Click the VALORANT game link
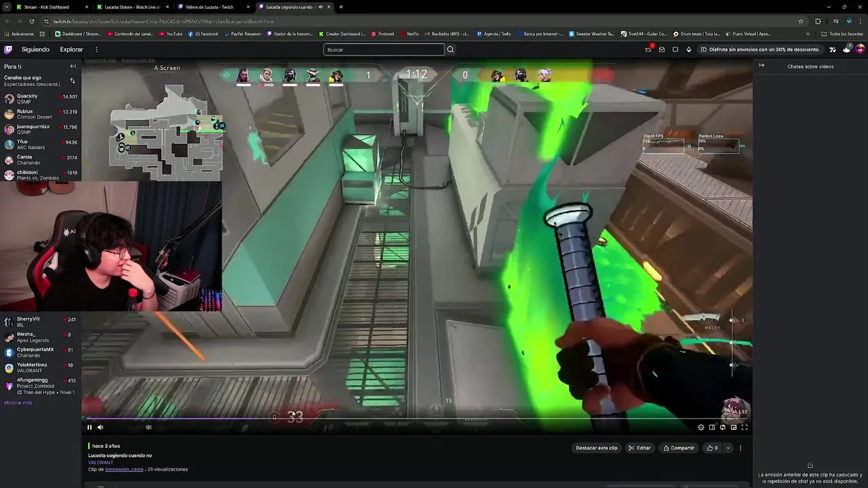This screenshot has height=488, width=868. (x=100, y=462)
